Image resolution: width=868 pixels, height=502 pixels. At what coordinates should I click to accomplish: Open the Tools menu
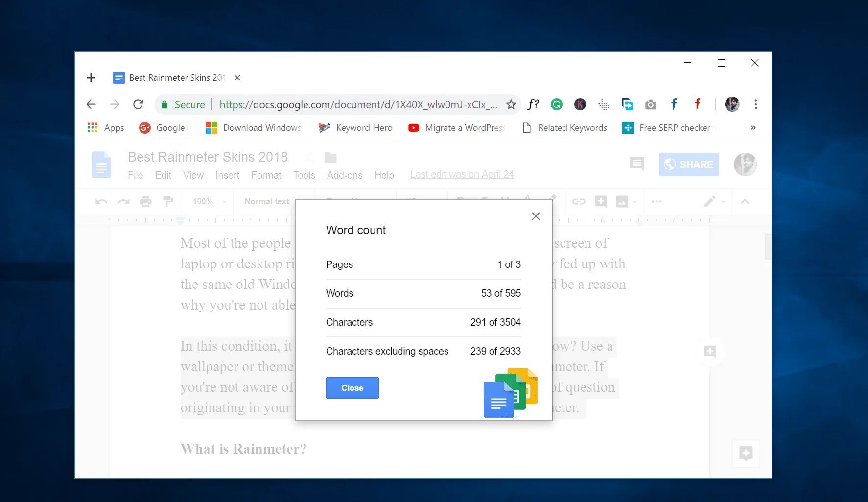(304, 175)
